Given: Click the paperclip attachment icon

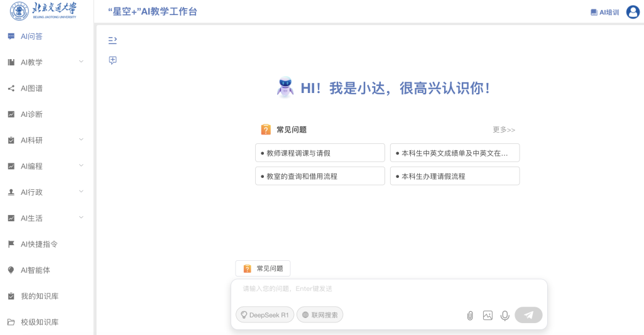Looking at the screenshot, I should 469,316.
